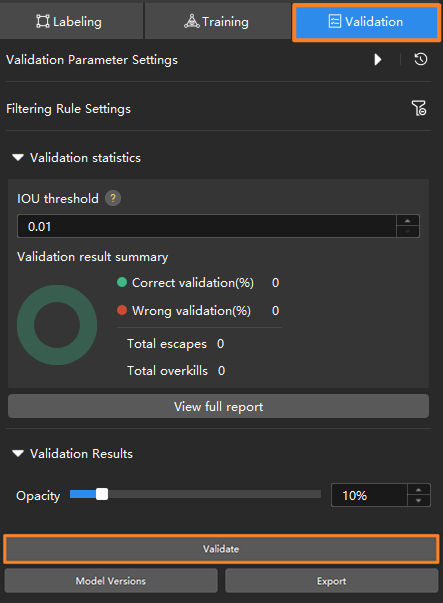Click the Export button
Image resolution: width=443 pixels, height=603 pixels.
[331, 581]
